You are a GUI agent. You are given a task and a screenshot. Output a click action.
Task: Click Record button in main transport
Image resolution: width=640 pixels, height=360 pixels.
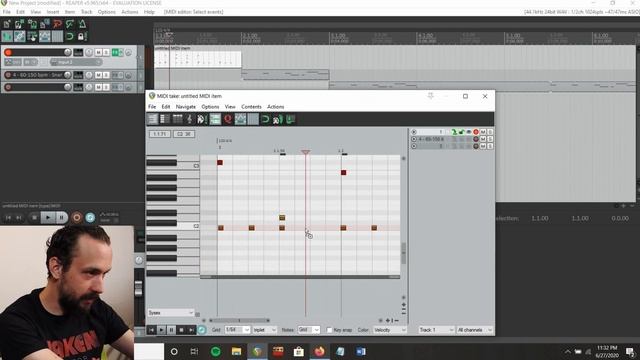[76, 218]
